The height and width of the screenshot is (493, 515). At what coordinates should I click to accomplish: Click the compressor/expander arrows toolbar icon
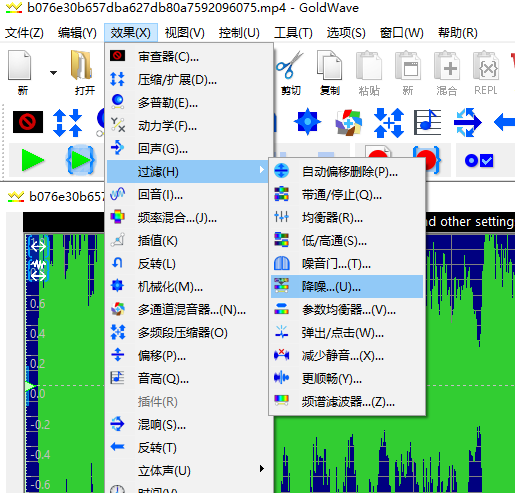click(67, 123)
